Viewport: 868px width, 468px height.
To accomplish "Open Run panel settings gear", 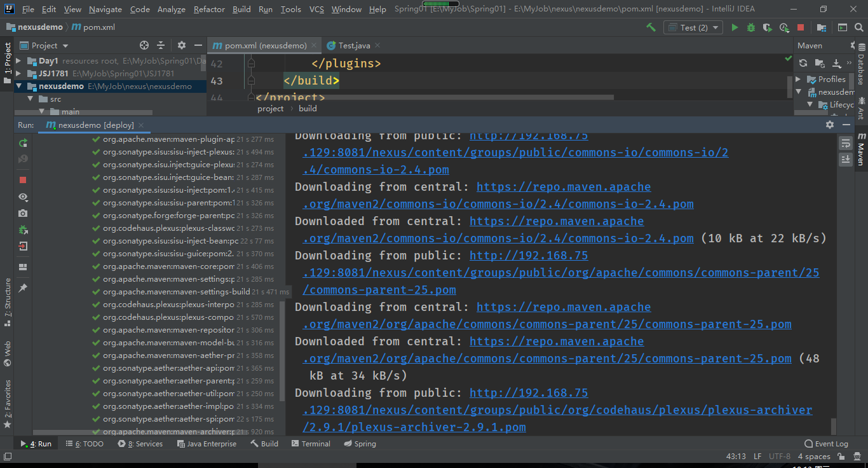I will pos(829,125).
